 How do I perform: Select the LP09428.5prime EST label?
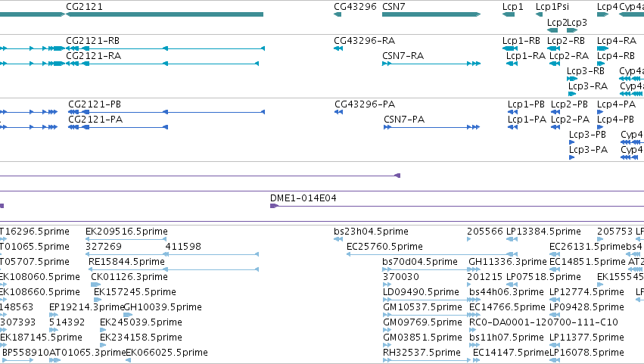click(586, 308)
